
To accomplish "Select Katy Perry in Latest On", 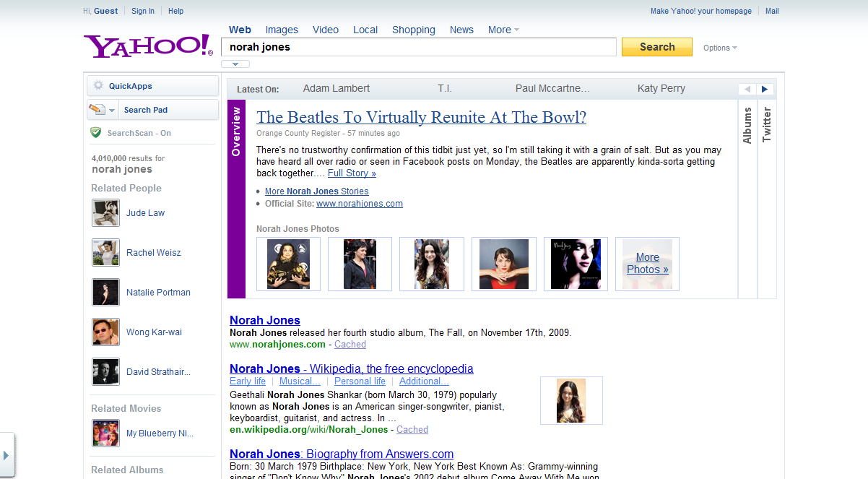I will click(x=661, y=89).
